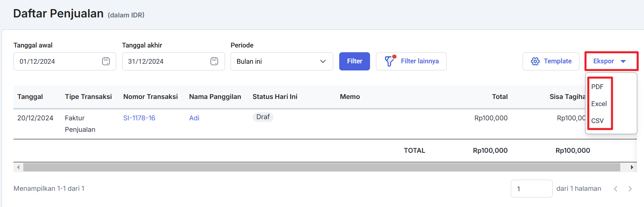Image resolution: width=644 pixels, height=207 pixels.
Task: Click the blue Filter button
Action: coord(355,61)
